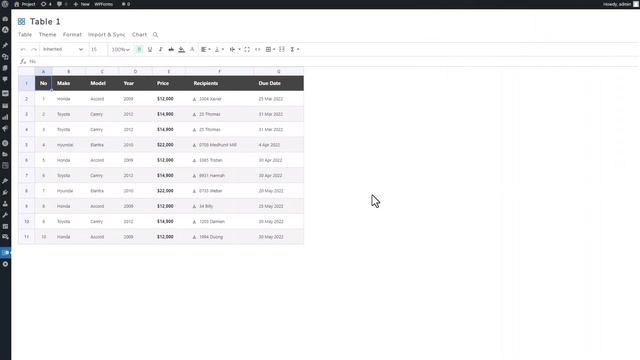This screenshot has height=360, width=640.
Task: Click the Price header cell
Action: [x=169, y=83]
